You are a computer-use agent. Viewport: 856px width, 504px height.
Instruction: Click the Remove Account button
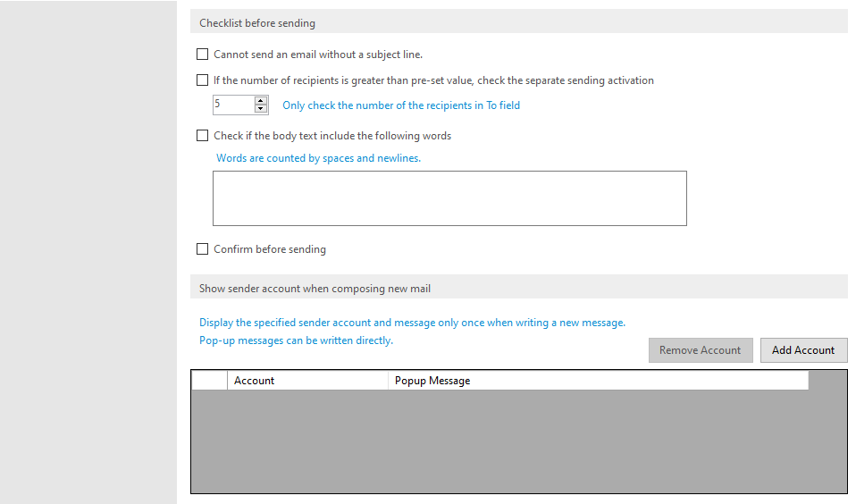[x=701, y=350]
